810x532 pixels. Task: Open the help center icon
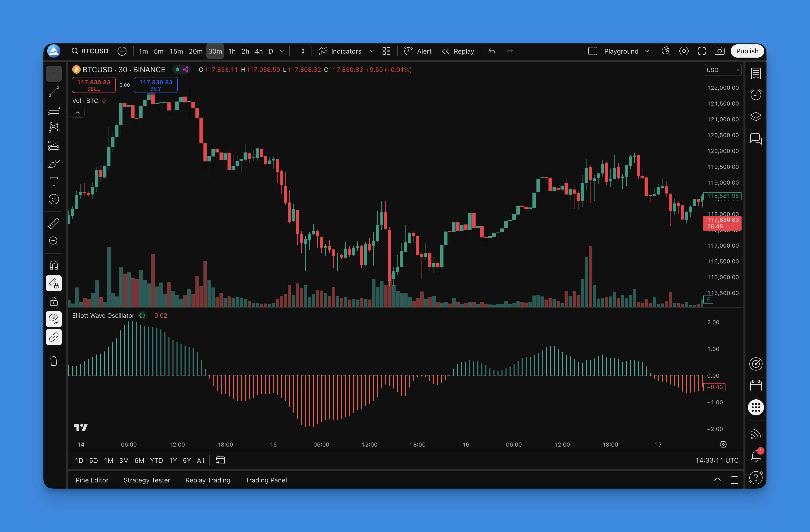pos(755,477)
